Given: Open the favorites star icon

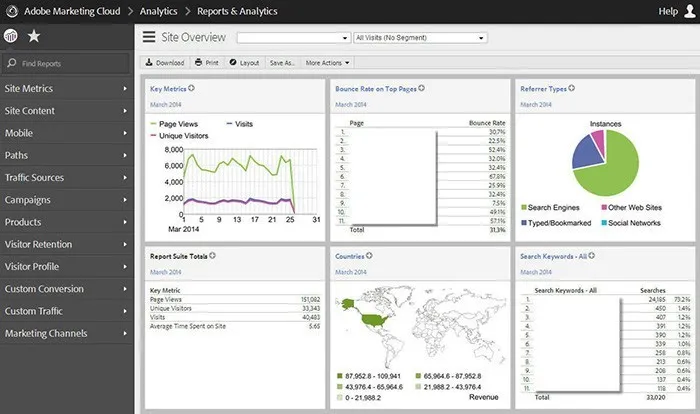Looking at the screenshot, I should point(35,37).
